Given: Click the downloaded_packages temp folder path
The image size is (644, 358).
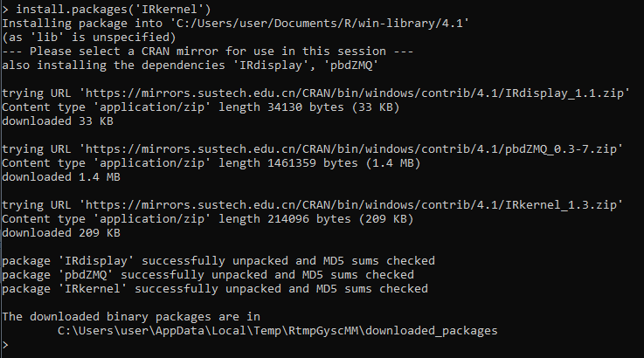Looking at the screenshot, I should tap(277, 331).
